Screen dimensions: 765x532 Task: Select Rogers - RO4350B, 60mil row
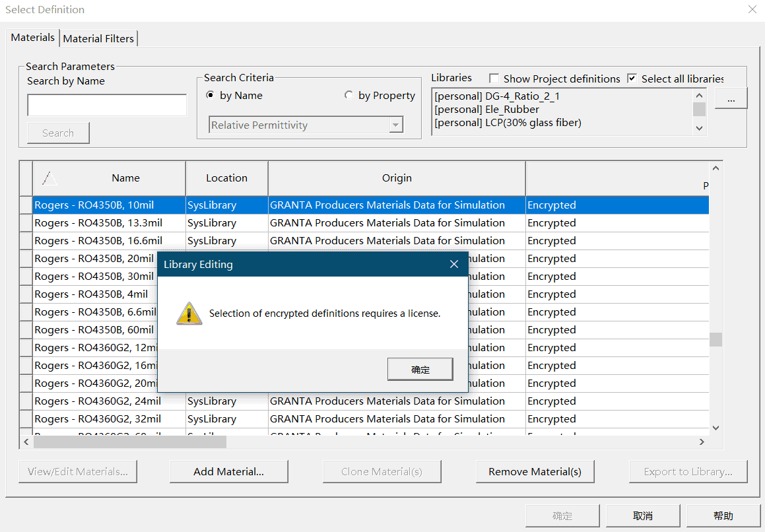point(95,330)
